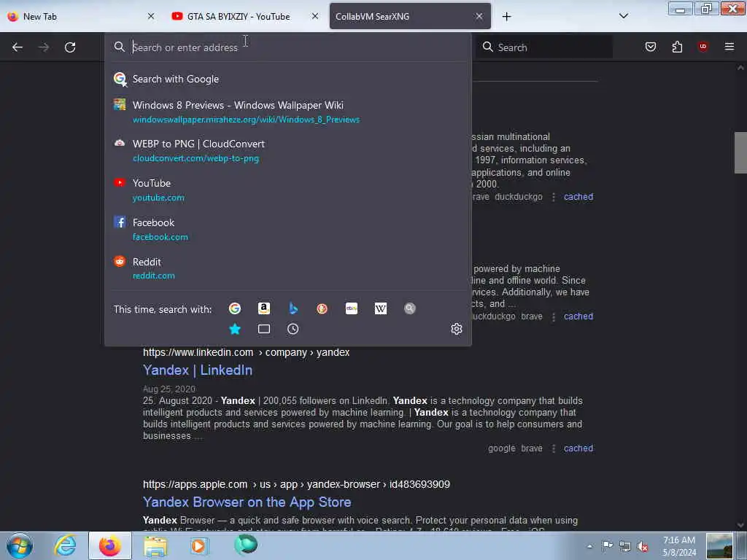Open the uBlock Origin extension icon
This screenshot has height=560, width=747.
point(703,46)
